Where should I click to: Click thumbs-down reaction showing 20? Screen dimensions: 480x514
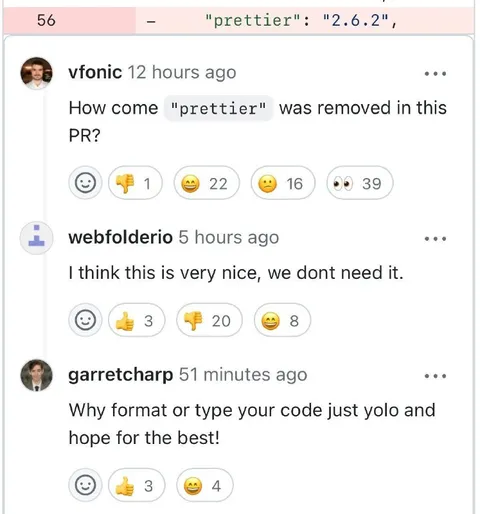209,320
